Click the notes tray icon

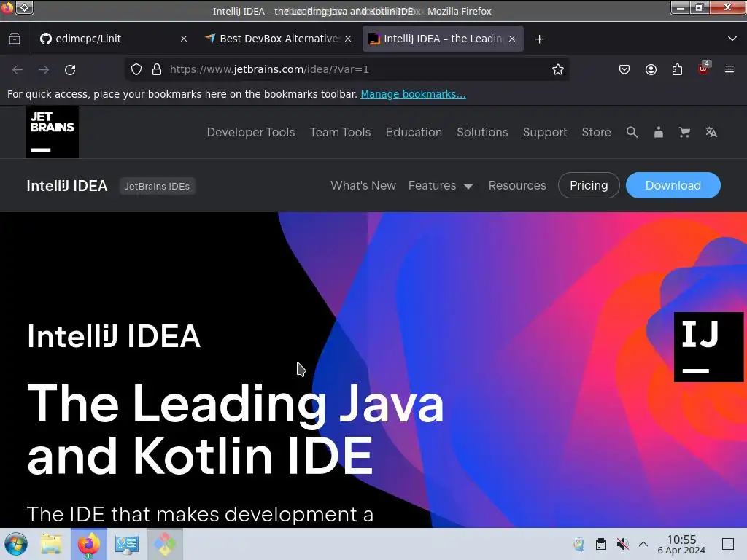pyautogui.click(x=578, y=544)
